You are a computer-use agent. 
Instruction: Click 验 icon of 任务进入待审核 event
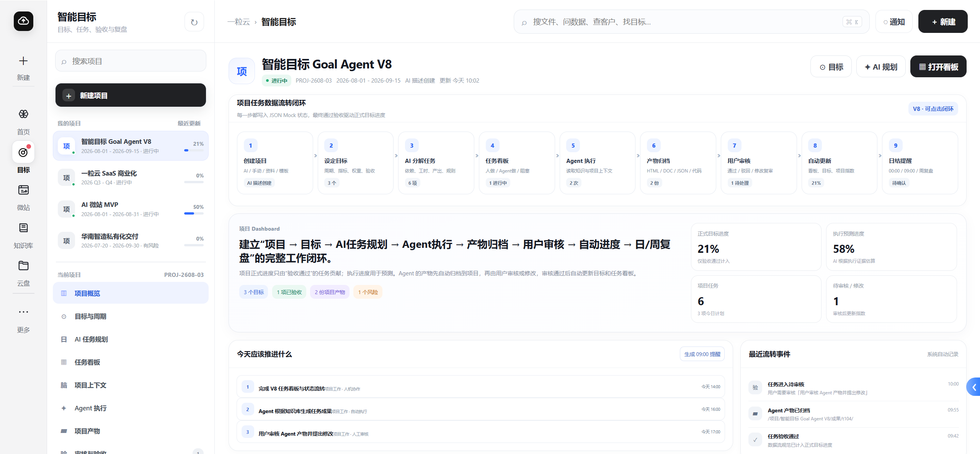(755, 387)
